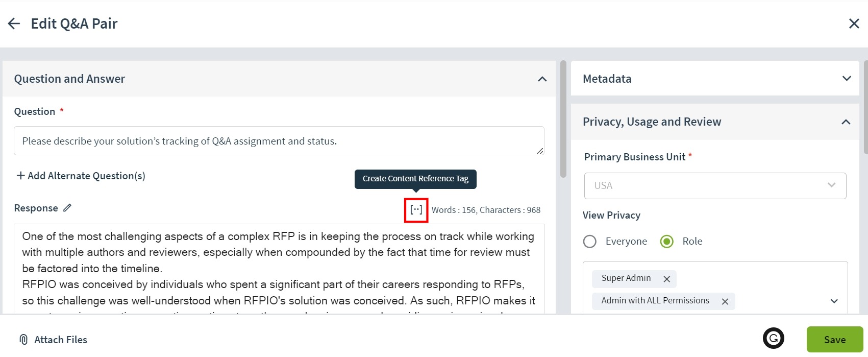This screenshot has height=357, width=868.
Task: Click the Grammarly icon near Save
Action: 773,338
